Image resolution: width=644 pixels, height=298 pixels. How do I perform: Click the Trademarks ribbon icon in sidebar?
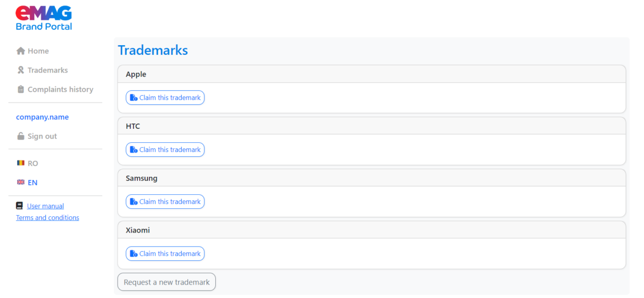click(x=20, y=70)
